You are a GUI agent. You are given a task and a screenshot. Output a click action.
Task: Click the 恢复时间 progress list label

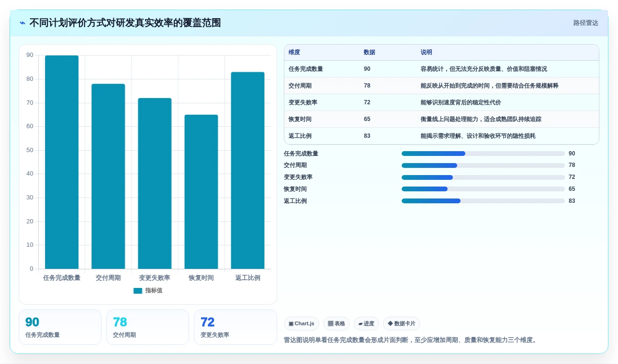[295, 189]
